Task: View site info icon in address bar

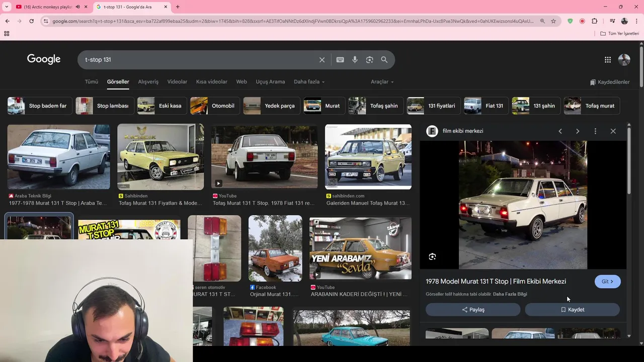Action: tap(46, 21)
